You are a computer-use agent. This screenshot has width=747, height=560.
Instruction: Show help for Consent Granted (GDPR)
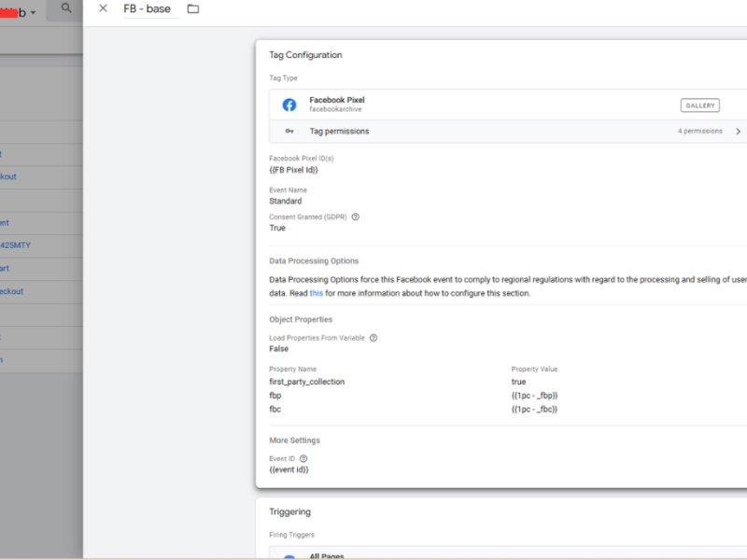point(356,217)
